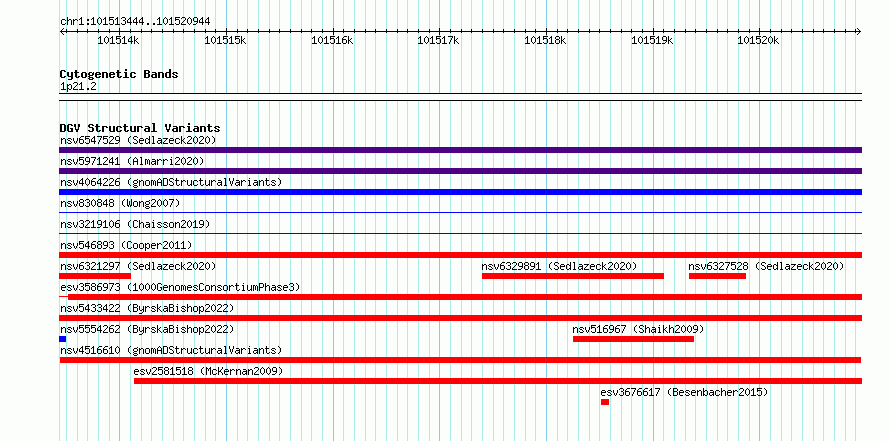
Task: Open esv3676617 (Besenbacher2015) label
Action: pos(684,392)
